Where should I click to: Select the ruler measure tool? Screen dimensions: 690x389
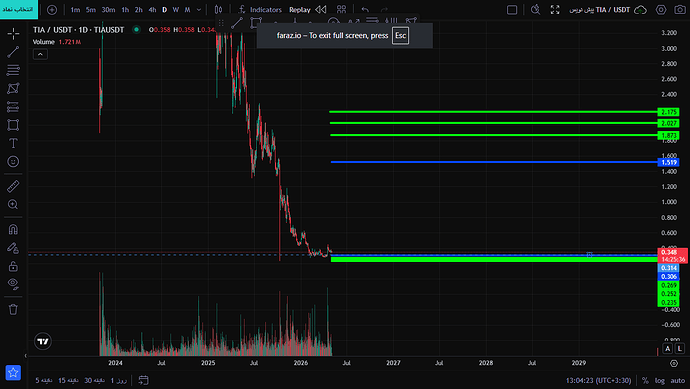[13, 186]
